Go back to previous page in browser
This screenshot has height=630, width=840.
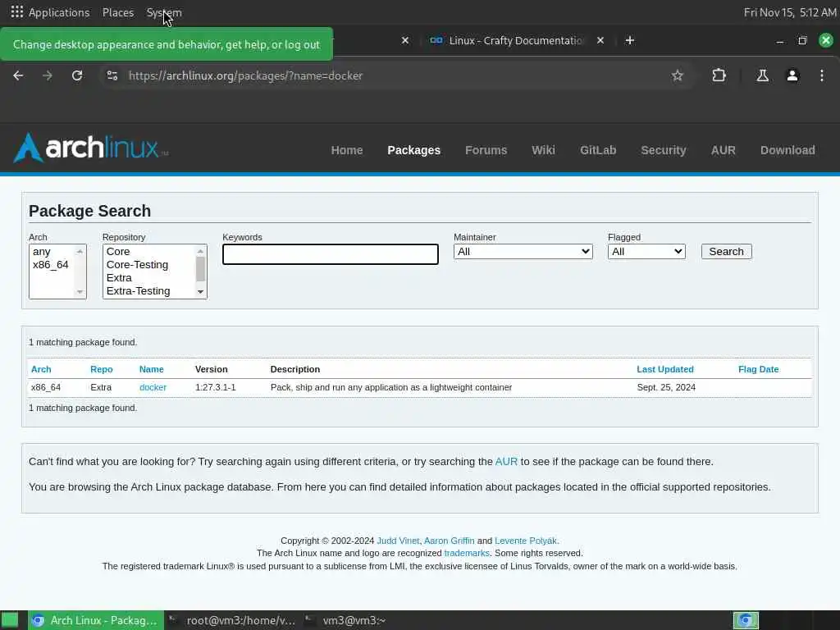click(18, 75)
